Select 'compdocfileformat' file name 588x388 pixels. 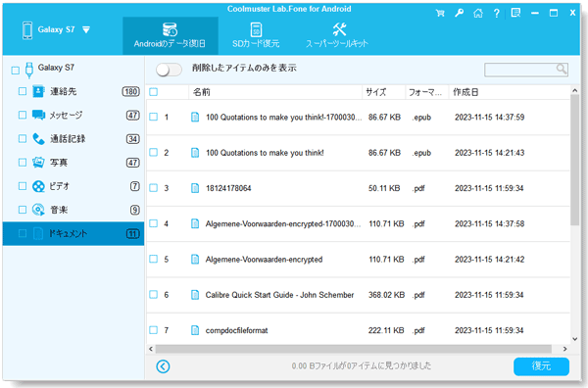pos(236,330)
